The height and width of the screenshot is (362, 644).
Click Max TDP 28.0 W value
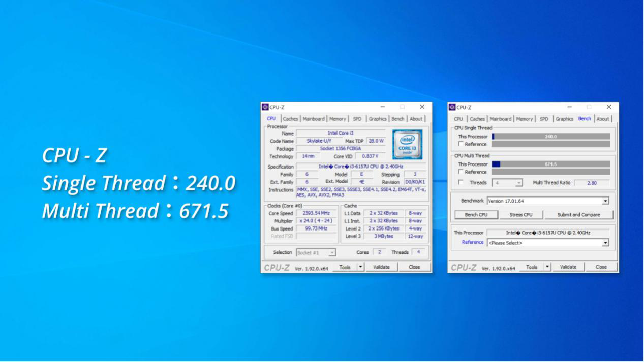pyautogui.click(x=375, y=141)
